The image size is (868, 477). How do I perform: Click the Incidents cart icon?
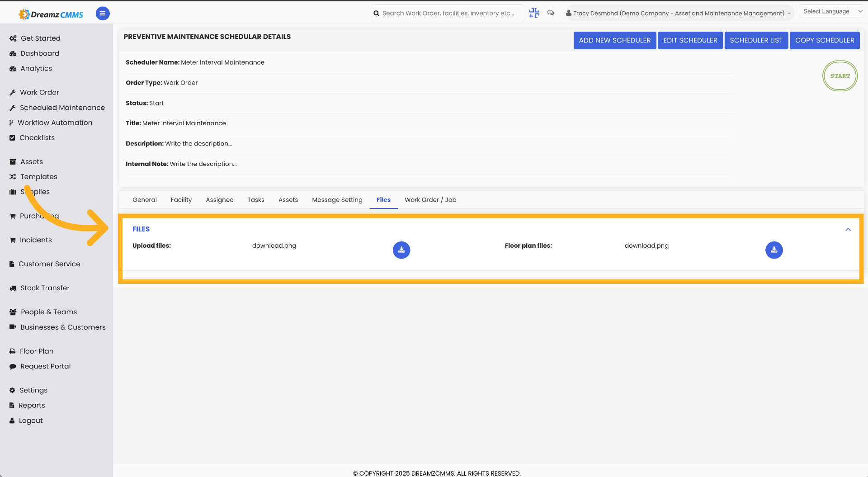tap(13, 240)
